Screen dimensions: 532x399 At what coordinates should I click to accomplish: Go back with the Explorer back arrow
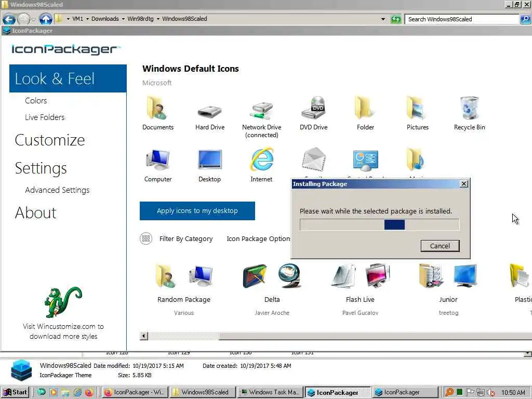(9, 19)
